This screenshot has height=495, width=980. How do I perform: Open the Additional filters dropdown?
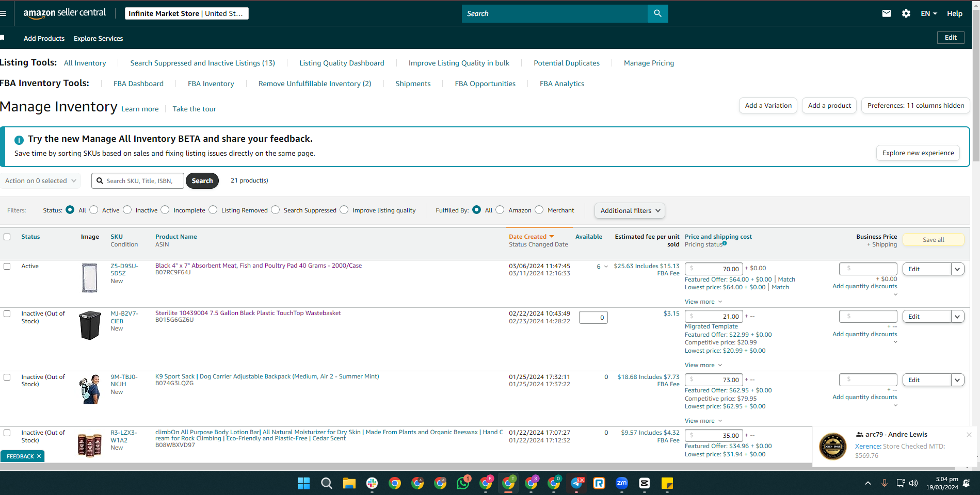coord(630,210)
